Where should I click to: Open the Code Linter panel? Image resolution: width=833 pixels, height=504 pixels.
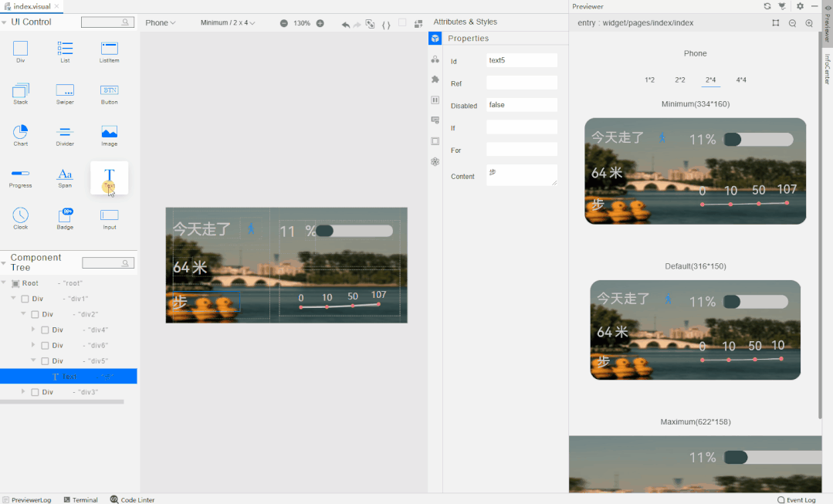tap(132, 499)
